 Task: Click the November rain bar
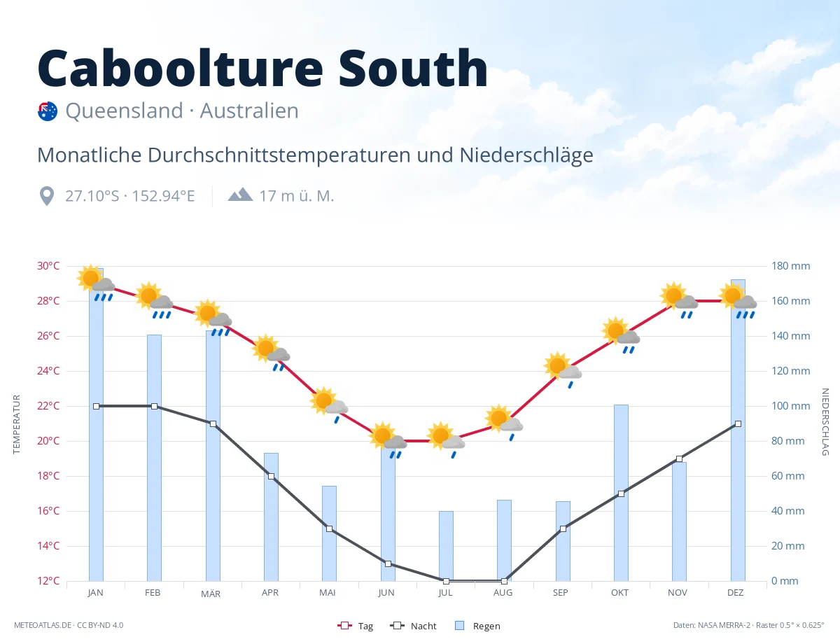[679, 521]
